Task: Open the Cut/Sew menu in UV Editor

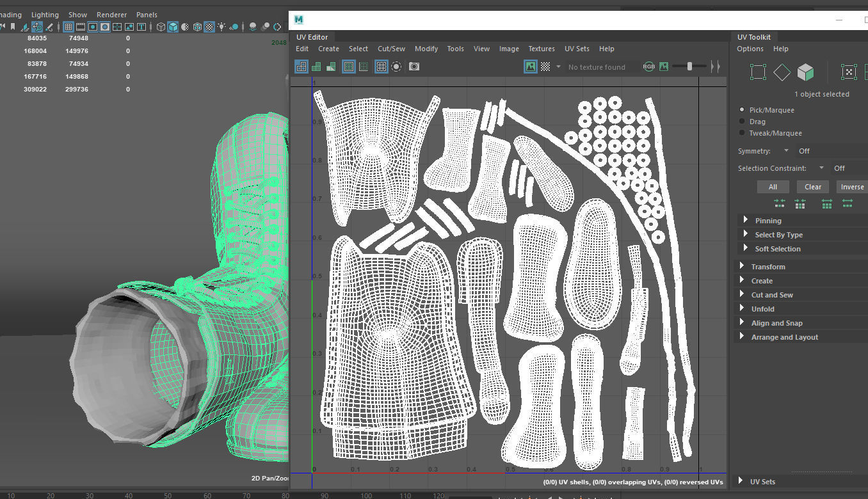Action: [x=391, y=49]
